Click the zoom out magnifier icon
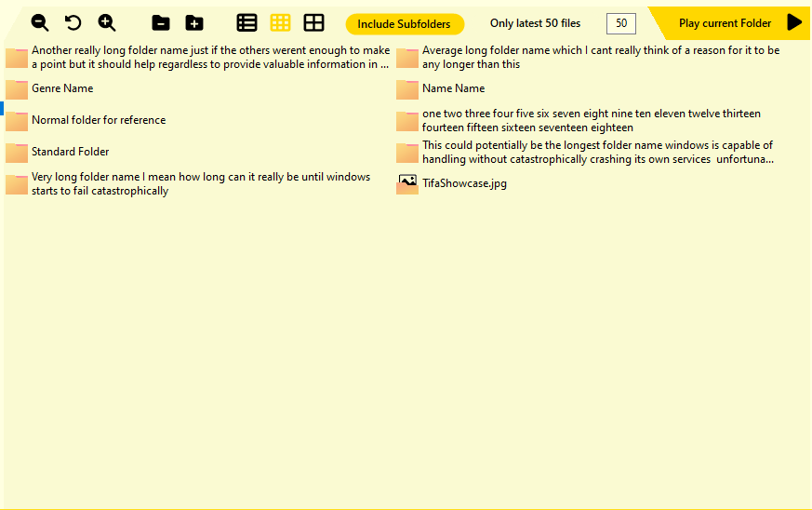The width and height of the screenshot is (812, 510). [x=40, y=23]
